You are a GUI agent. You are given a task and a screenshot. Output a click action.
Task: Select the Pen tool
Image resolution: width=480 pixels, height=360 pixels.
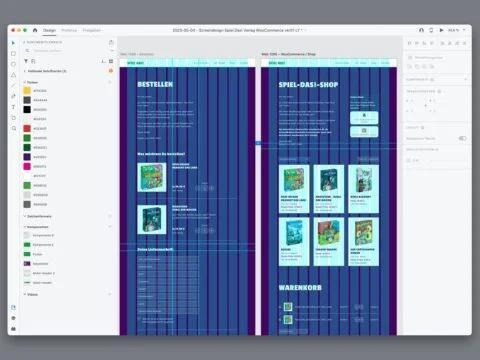[x=13, y=96]
